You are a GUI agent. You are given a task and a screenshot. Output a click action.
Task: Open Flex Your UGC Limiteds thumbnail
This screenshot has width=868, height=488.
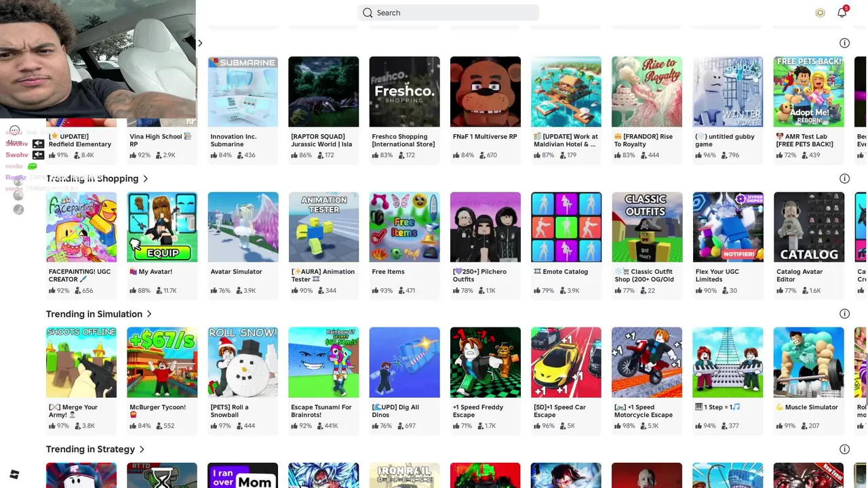pos(728,227)
